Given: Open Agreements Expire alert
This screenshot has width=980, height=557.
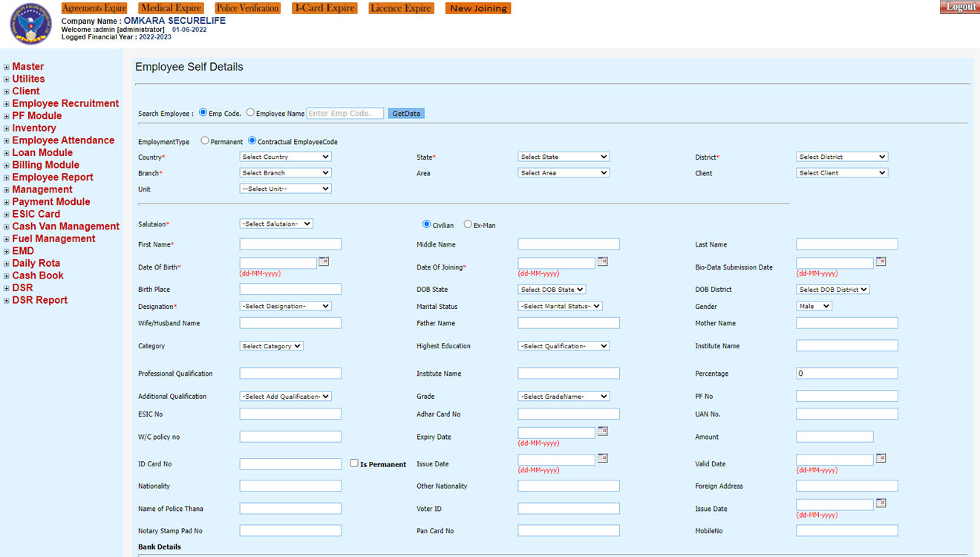Looking at the screenshot, I should (x=94, y=8).
